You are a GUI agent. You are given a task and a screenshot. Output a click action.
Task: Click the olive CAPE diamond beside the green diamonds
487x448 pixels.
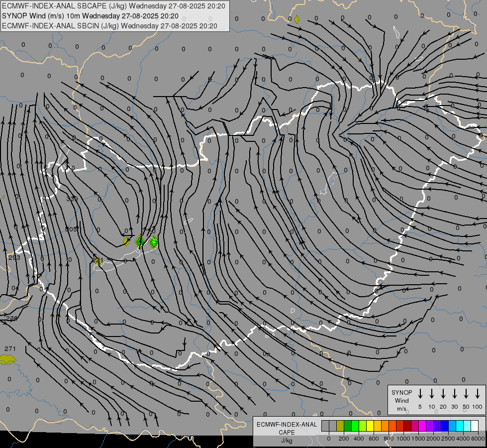126,241
